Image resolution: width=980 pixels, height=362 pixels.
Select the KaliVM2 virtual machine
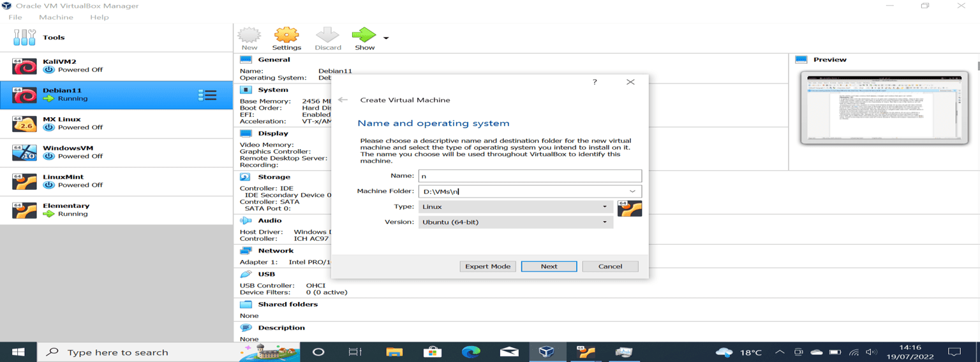click(116, 66)
